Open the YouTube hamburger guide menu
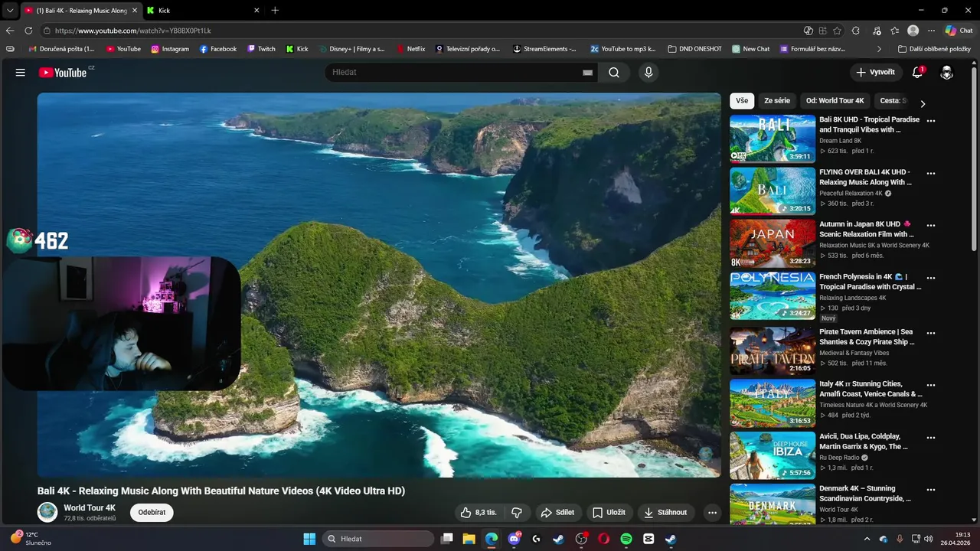This screenshot has width=980, height=551. coord(21,72)
